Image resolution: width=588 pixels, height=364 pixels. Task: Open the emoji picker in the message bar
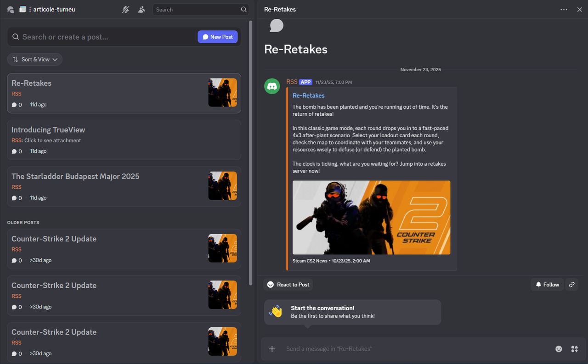tap(558, 349)
